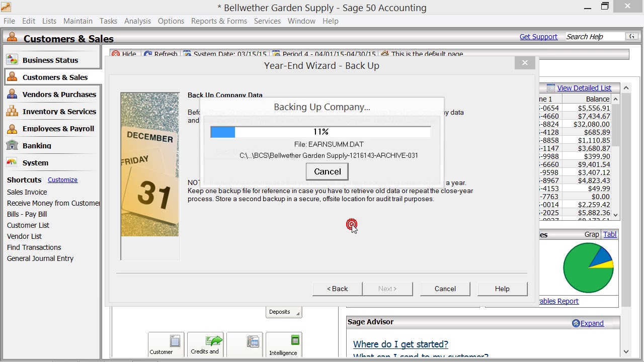
Task: Click the System sidebar icon
Action: (x=12, y=162)
